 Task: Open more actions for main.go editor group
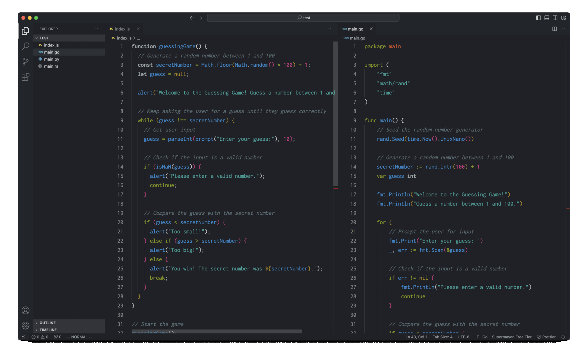[x=563, y=29]
